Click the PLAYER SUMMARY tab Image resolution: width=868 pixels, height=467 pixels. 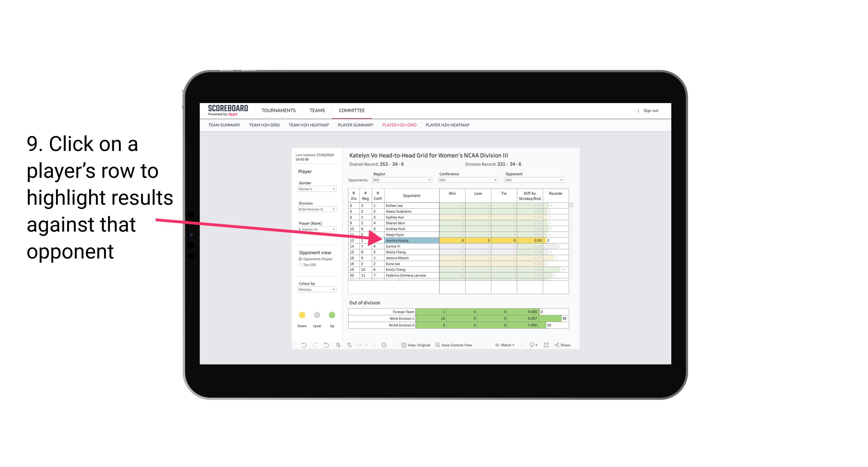click(x=355, y=125)
